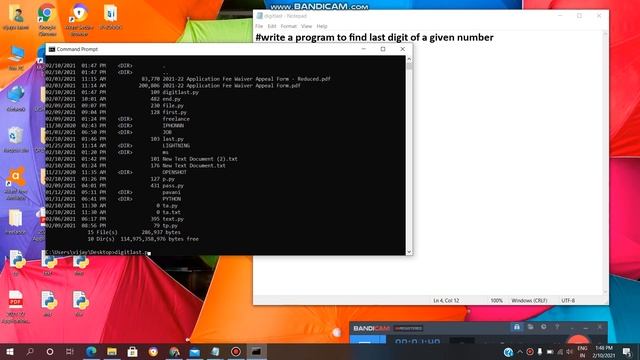Open Task View on the taskbar
Image resolution: width=640 pixels, height=360 pixels.
tap(70, 351)
